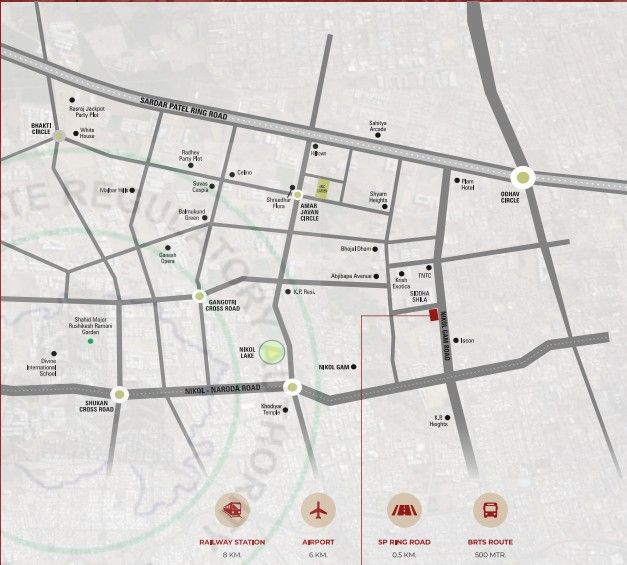
Task: Click the Divine International School dot
Action: tap(54, 353)
